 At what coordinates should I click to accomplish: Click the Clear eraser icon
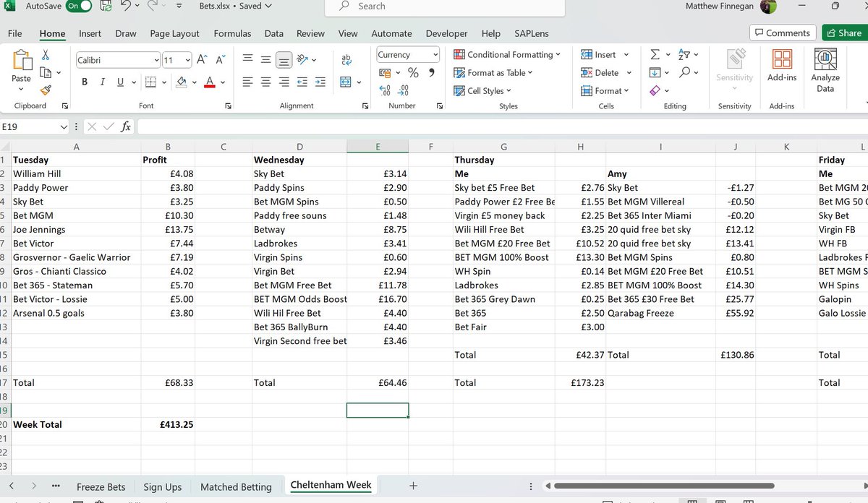pos(655,90)
